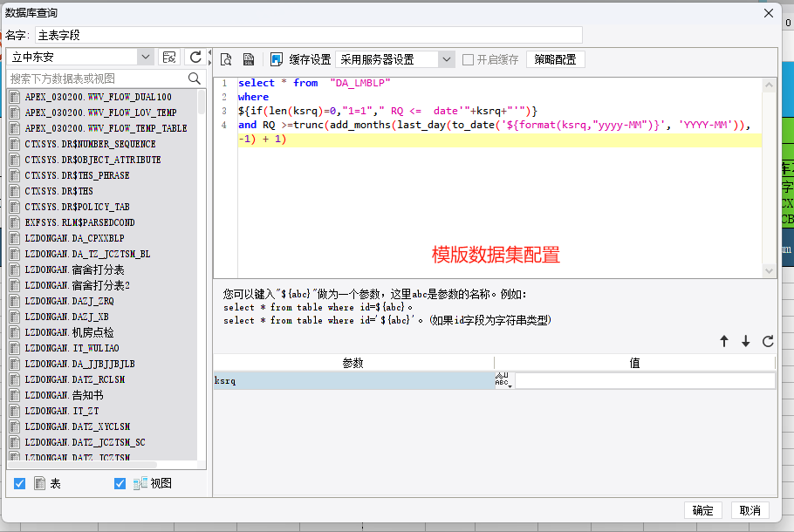
Task: Select CTXSYS.DR$NUMBER_SEQUENCE table
Action: click(x=90, y=144)
